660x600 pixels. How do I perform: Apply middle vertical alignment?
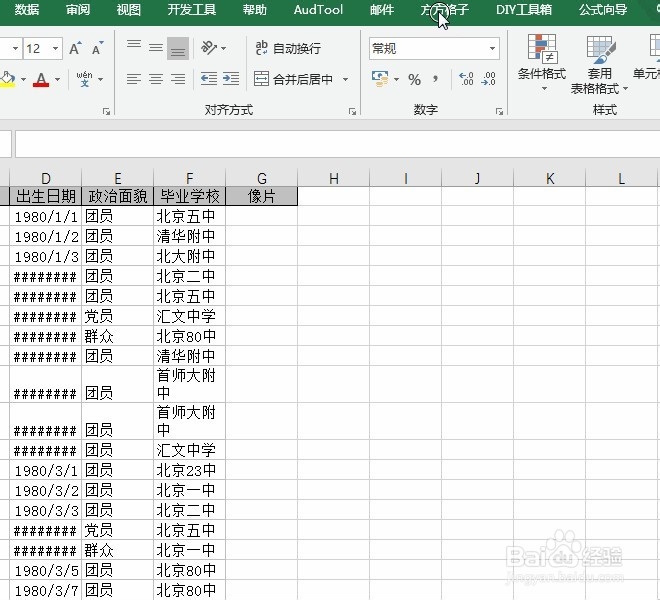click(156, 48)
